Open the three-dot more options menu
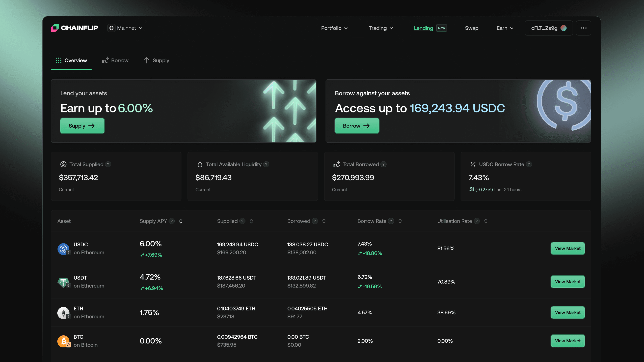This screenshot has height=362, width=644. click(x=583, y=28)
